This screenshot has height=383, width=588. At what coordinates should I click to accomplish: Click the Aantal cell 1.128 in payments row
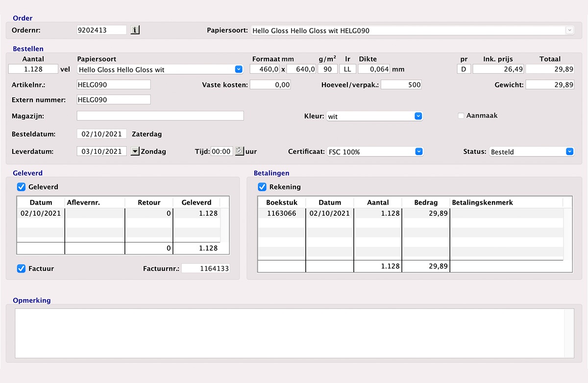click(377, 214)
